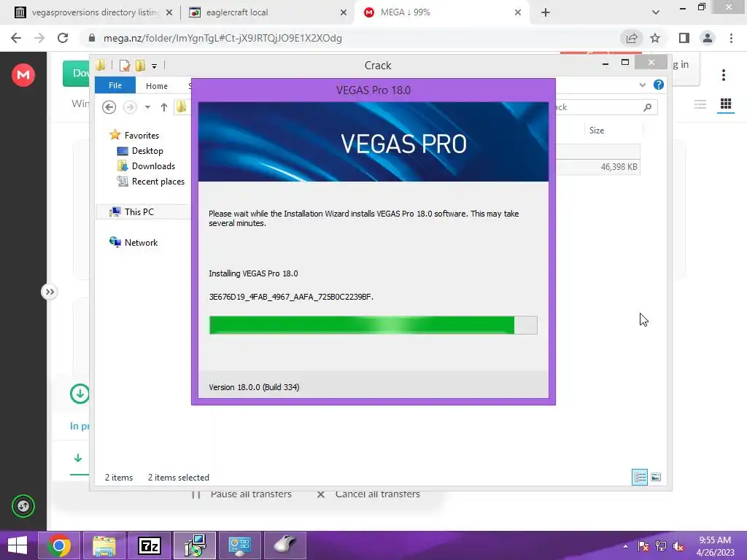Expand the MEGA sidebar with the double-arrow button
Viewport: 747px width, 560px height.
pyautogui.click(x=50, y=292)
